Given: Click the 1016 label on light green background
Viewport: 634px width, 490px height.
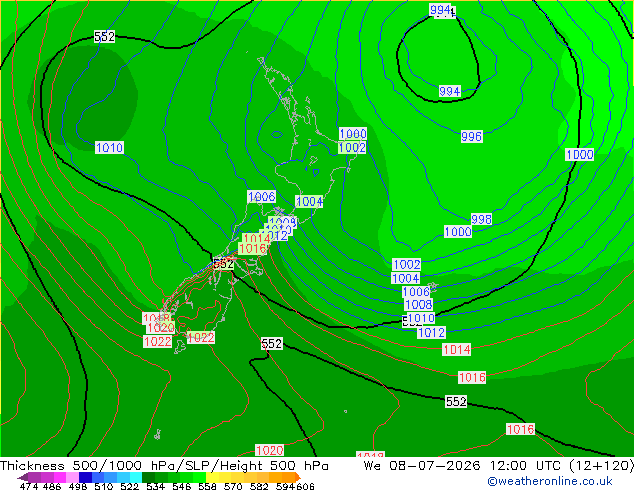Looking at the screenshot, I should [253, 249].
